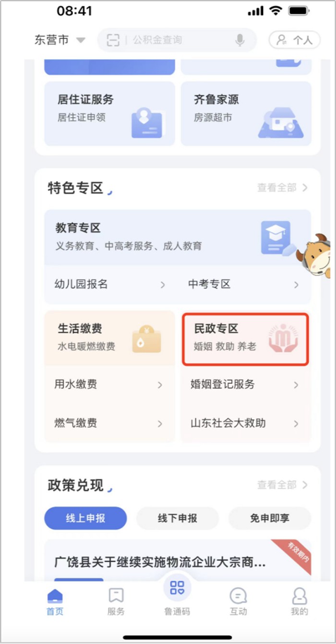Select the 免申即享 filter option
The image size is (336, 644).
tap(269, 518)
